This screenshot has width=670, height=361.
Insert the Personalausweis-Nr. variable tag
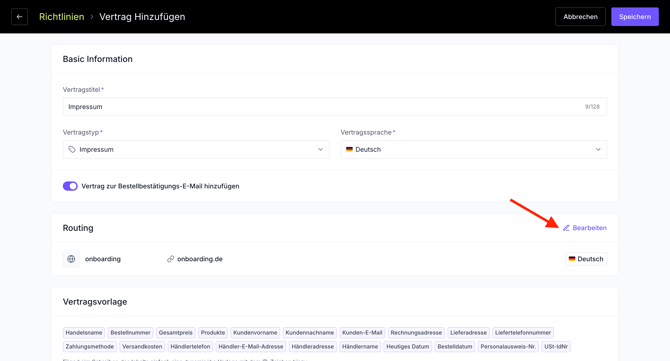tap(508, 346)
